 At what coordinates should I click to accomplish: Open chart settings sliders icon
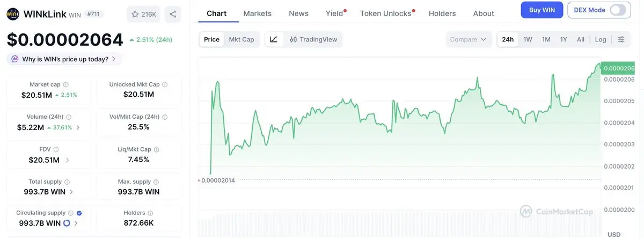pos(621,39)
